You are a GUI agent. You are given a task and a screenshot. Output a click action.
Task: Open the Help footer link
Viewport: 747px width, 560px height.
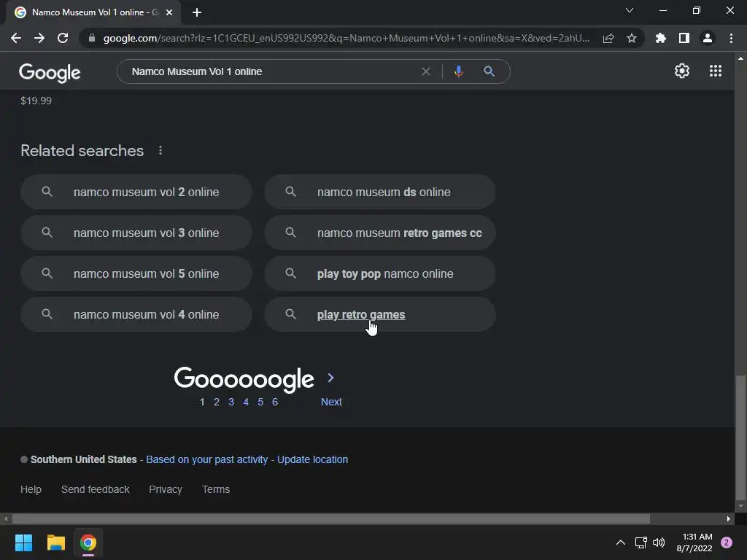click(x=31, y=489)
